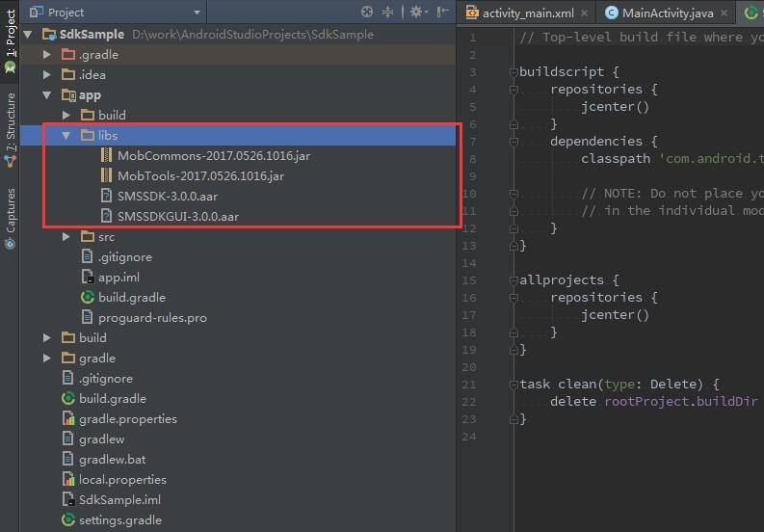Click the Collapse All icon in Project panel
The width and height of the screenshot is (764, 532).
[388, 13]
